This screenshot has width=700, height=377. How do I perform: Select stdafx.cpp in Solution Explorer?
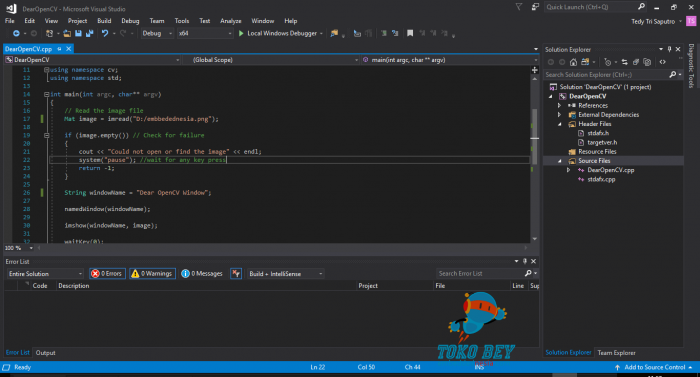[x=601, y=179]
